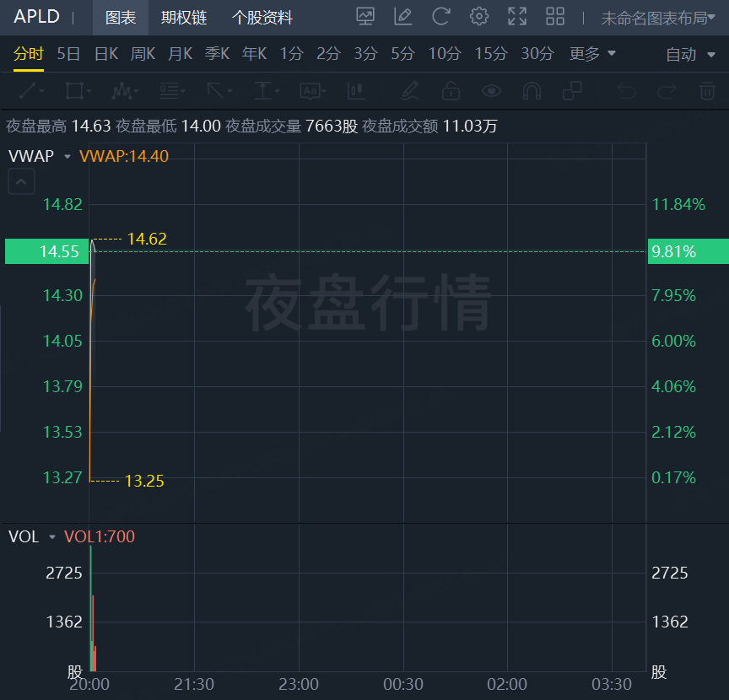Open the chart monitor display icon
Image resolution: width=729 pixels, height=700 pixels.
coord(365,17)
